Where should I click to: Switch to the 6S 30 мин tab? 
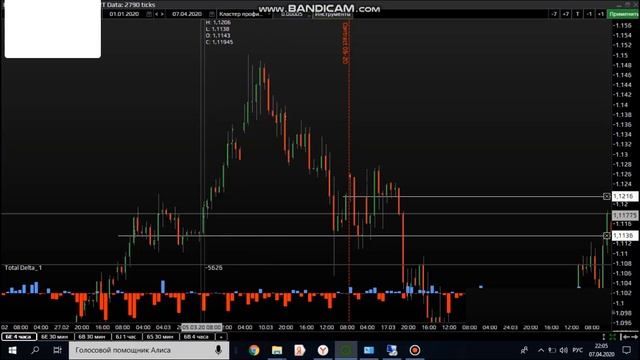160,337
